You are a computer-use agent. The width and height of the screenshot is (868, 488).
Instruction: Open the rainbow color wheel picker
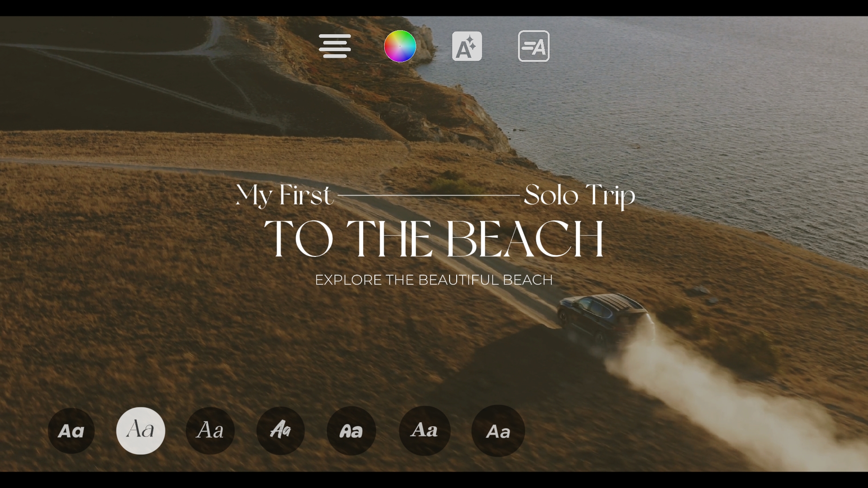400,46
